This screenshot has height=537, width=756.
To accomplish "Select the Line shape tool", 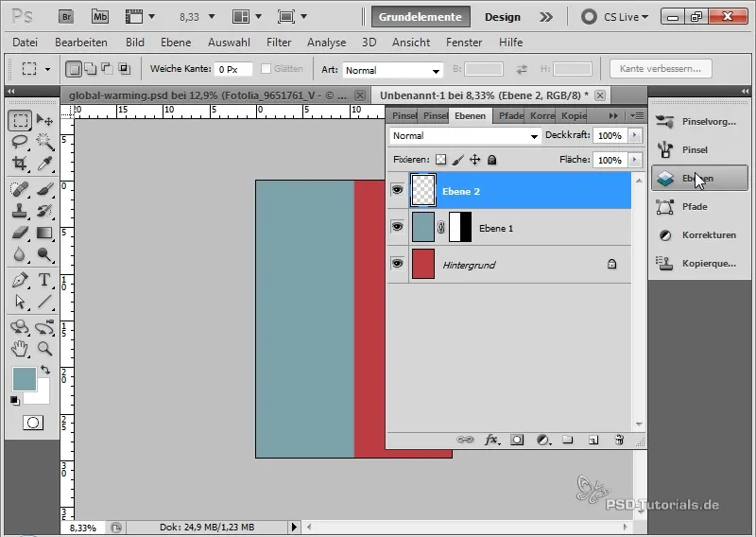I will point(44,302).
